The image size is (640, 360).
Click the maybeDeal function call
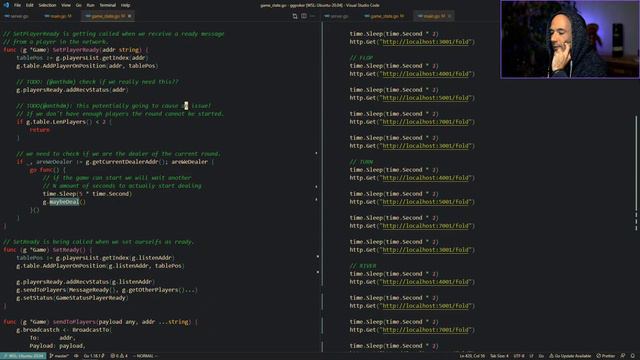point(64,202)
